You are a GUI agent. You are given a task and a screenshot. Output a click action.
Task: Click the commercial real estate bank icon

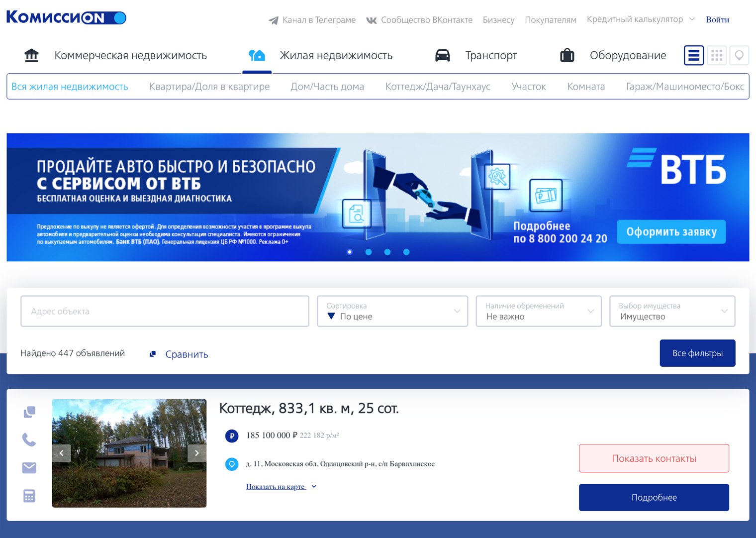(31, 55)
